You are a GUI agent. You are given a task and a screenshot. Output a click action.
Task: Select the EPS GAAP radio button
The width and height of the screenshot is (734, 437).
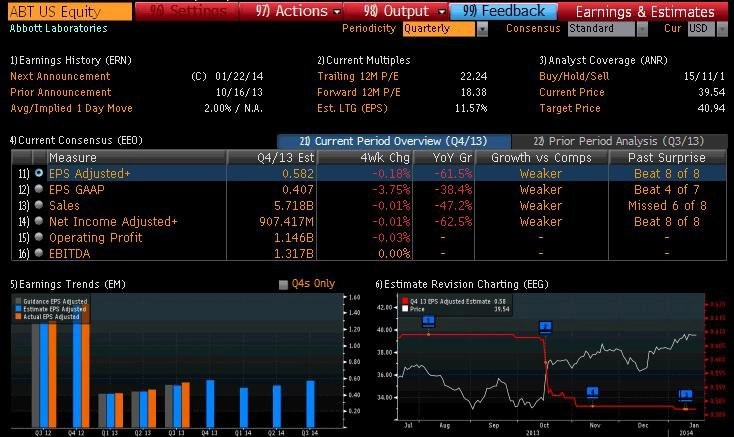(x=39, y=189)
